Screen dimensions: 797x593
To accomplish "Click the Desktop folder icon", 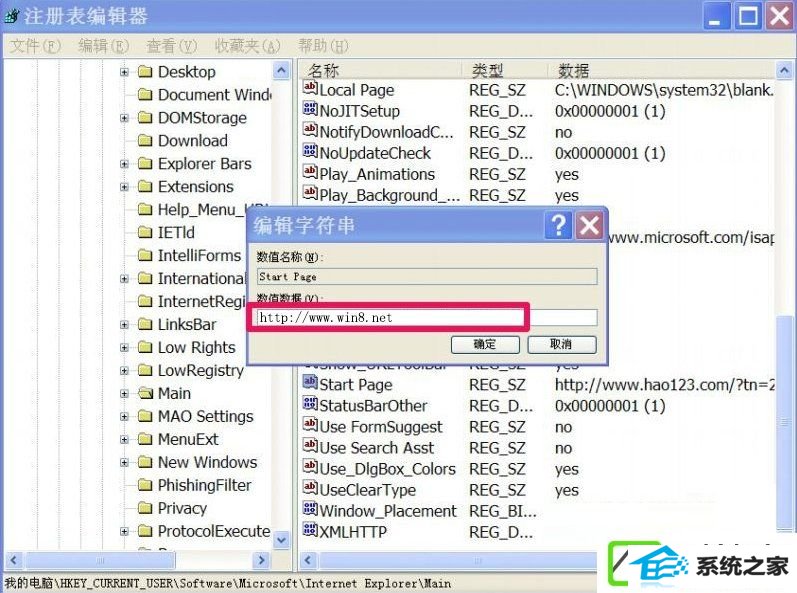I will (x=145, y=72).
